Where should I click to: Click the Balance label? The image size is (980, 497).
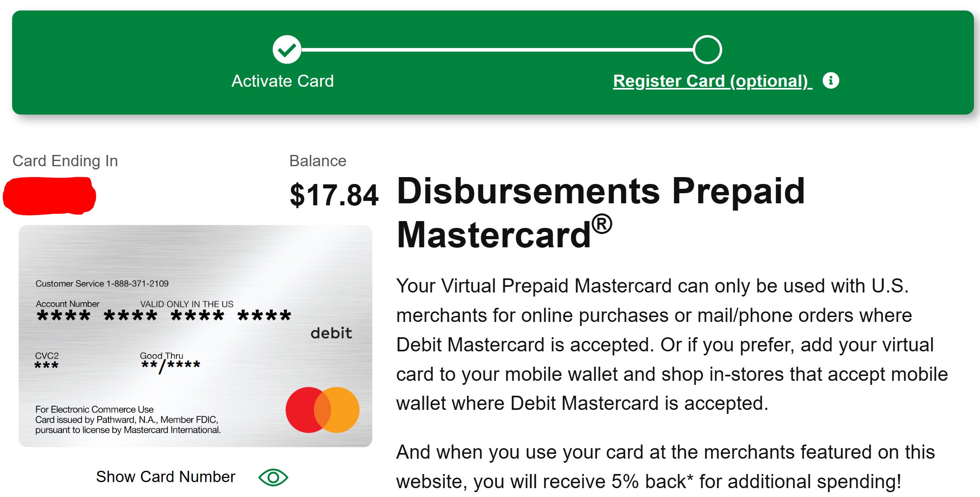[318, 161]
